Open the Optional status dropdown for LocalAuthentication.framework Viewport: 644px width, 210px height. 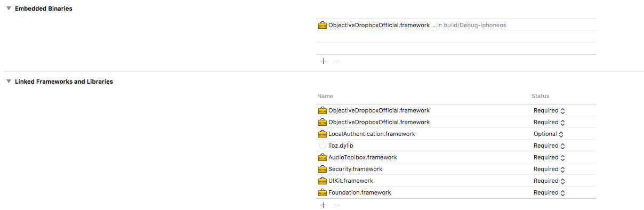[x=549, y=134]
